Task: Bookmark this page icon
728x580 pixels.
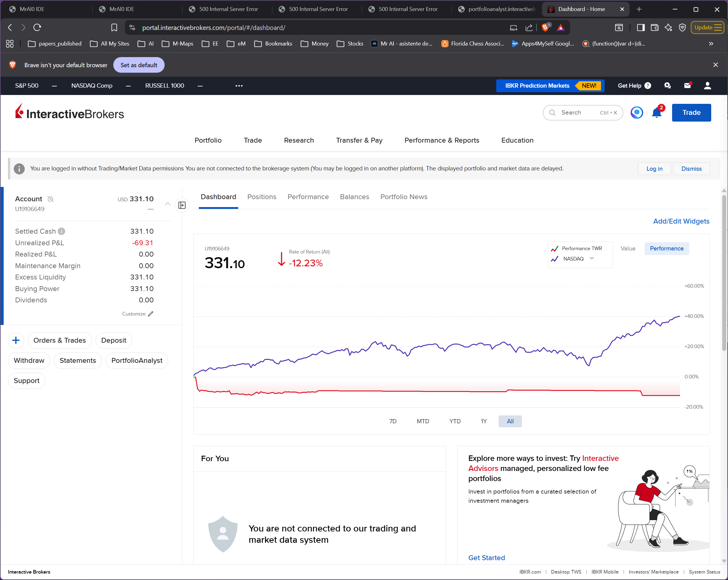Action: pyautogui.click(x=114, y=27)
